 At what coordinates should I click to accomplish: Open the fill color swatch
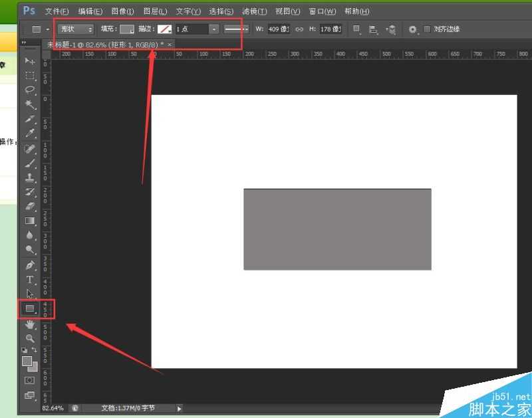tap(127, 29)
